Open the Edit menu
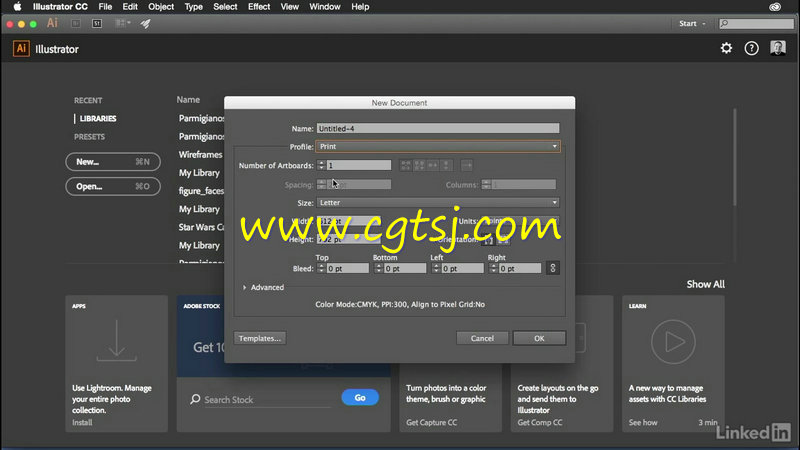The image size is (800, 450). pyautogui.click(x=130, y=7)
